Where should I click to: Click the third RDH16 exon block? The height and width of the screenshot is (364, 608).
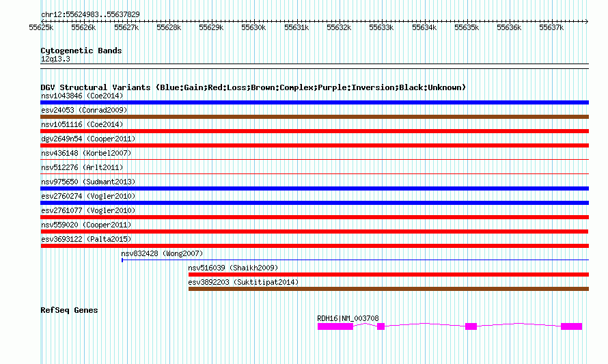[471, 326]
